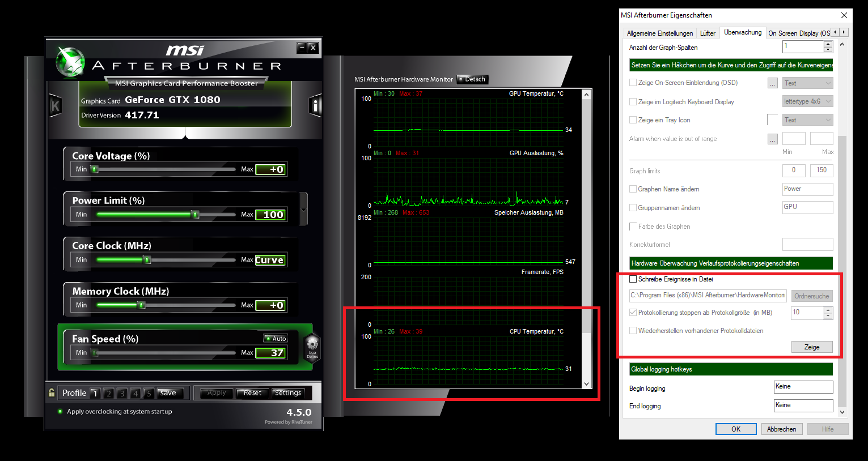868x461 pixels.
Task: Reset the overclock settings
Action: coord(252,393)
